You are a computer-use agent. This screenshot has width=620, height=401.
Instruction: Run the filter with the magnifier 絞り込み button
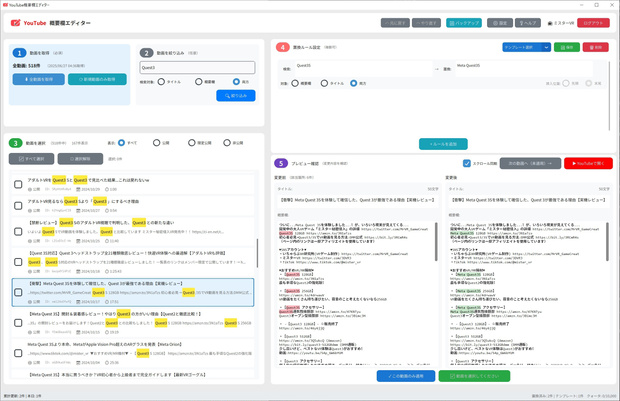[x=236, y=95]
